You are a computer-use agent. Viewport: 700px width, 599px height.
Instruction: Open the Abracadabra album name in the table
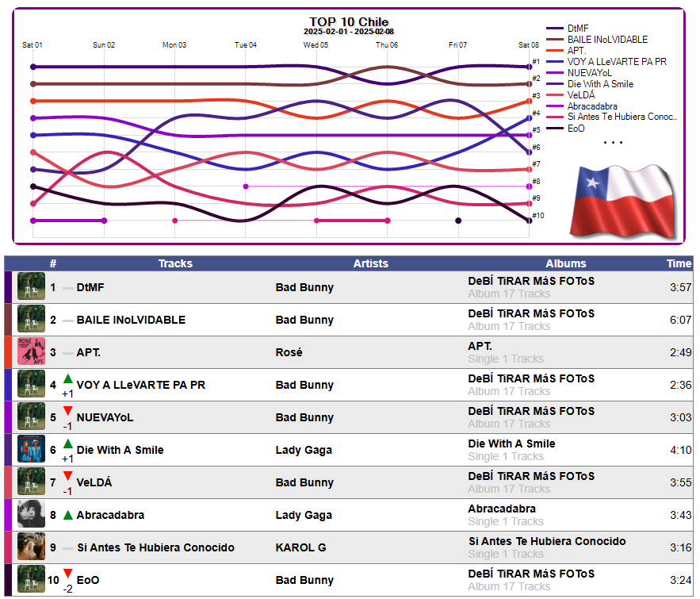pyautogui.click(x=502, y=509)
